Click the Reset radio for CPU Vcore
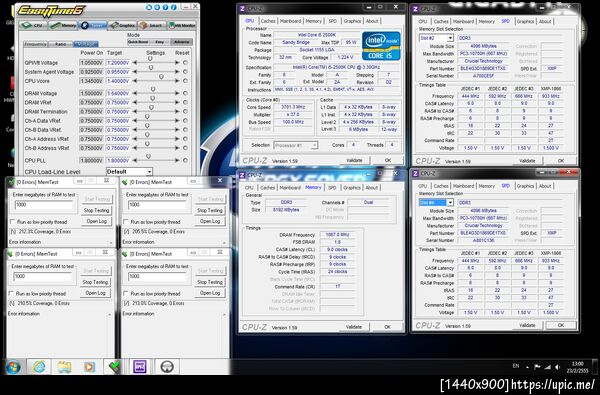Screen dimensions: 600x395 coord(185,81)
